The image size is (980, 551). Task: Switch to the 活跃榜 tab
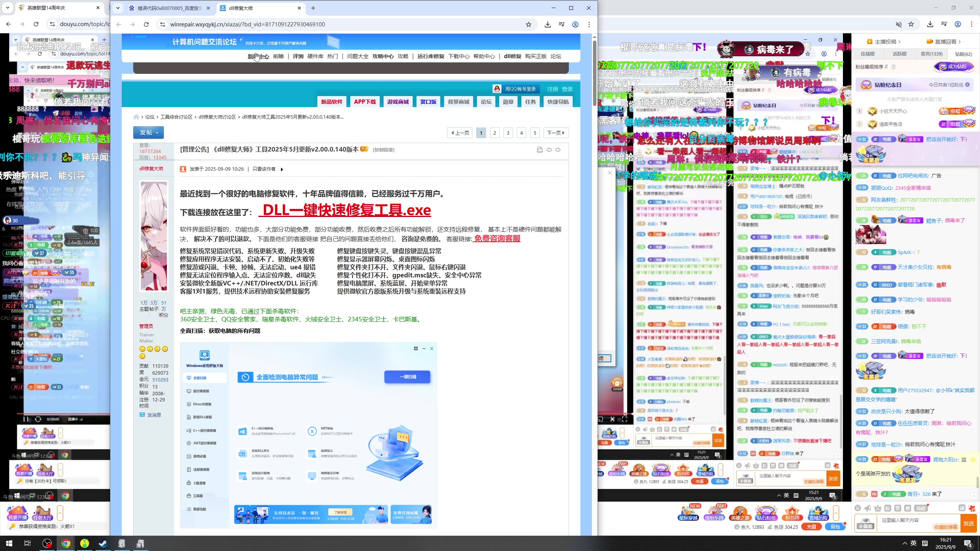click(900, 54)
